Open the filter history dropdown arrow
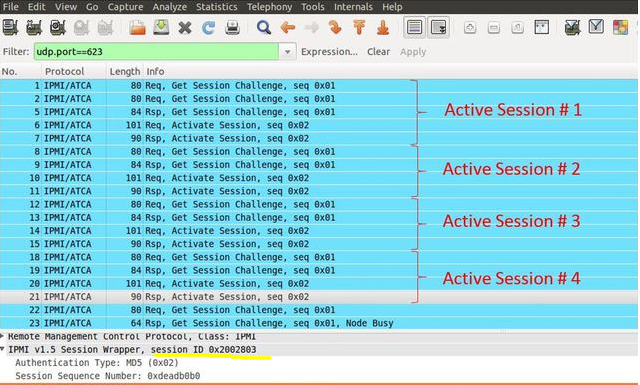 point(288,52)
